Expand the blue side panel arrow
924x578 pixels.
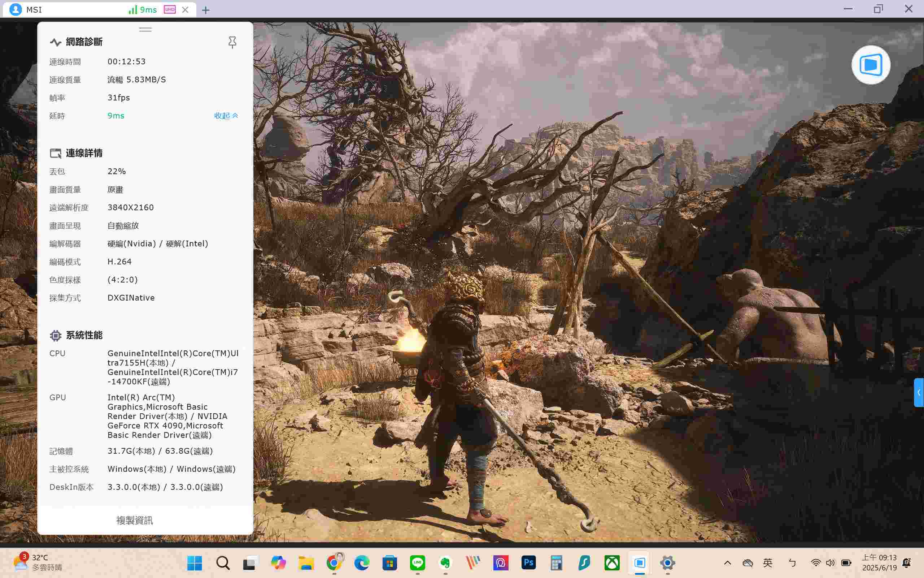[x=919, y=392]
